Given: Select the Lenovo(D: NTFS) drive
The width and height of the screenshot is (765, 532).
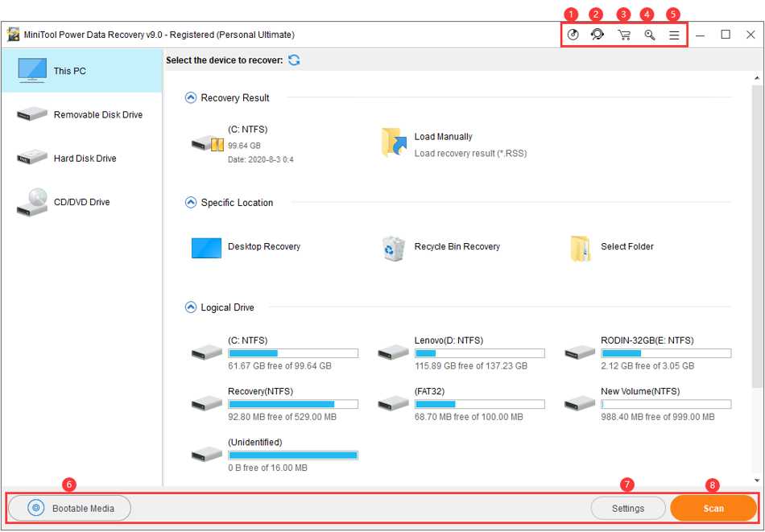Looking at the screenshot, I should click(461, 353).
